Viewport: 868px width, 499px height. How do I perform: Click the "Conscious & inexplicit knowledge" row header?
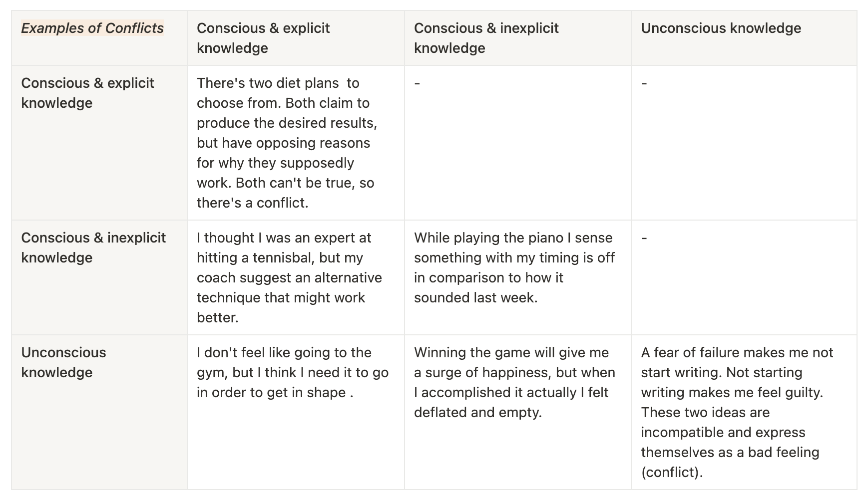click(93, 248)
